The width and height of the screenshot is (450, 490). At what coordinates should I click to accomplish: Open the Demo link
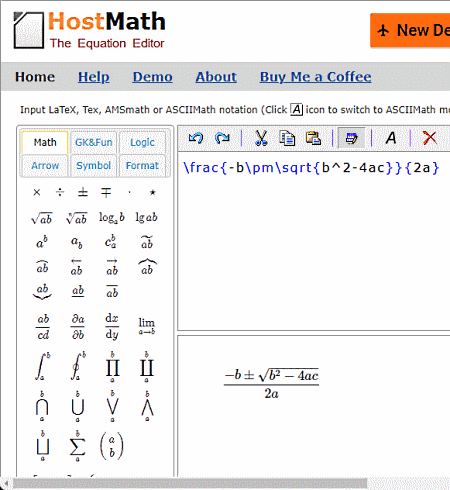click(153, 77)
